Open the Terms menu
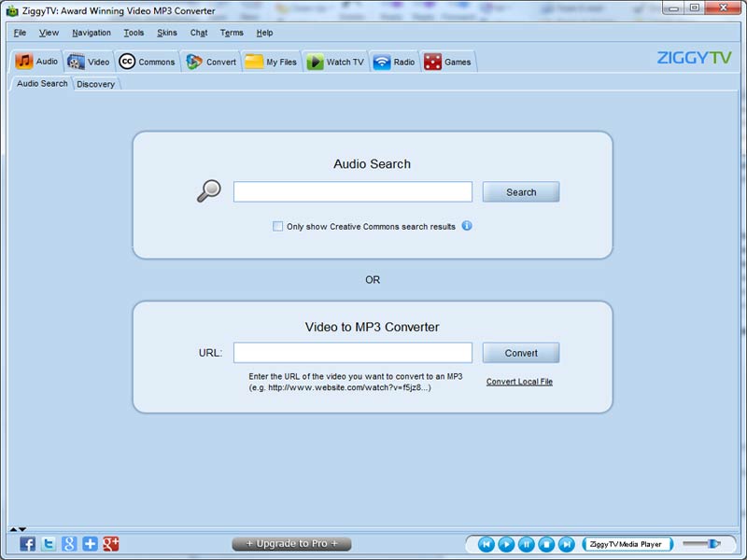Viewport: 747px width, 560px height. point(232,33)
